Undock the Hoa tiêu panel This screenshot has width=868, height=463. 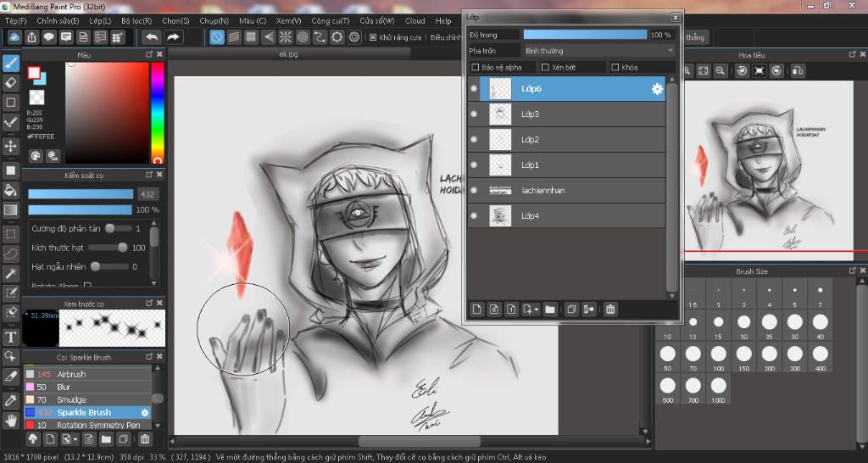(853, 54)
